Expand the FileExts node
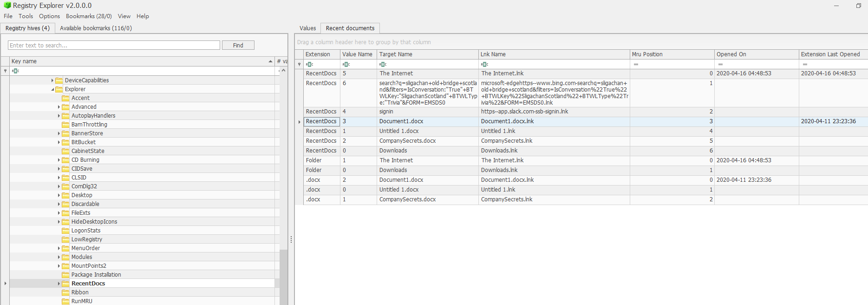 tap(59, 213)
